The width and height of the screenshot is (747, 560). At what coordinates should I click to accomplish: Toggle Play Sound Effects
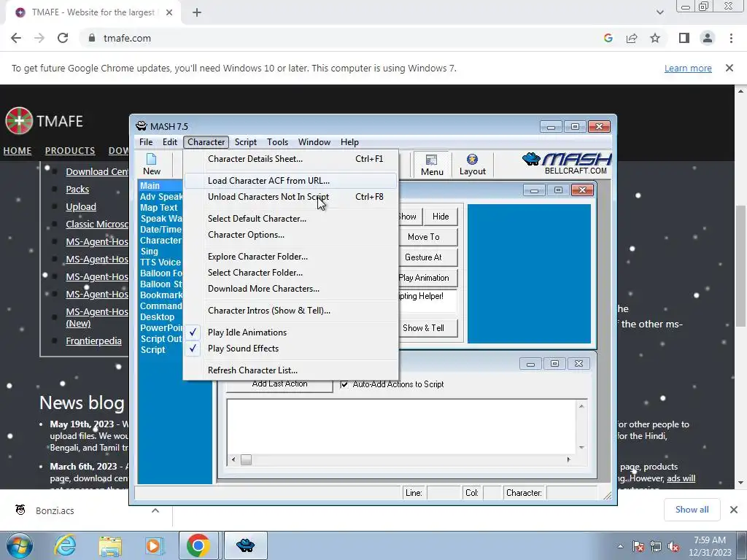[290, 349]
